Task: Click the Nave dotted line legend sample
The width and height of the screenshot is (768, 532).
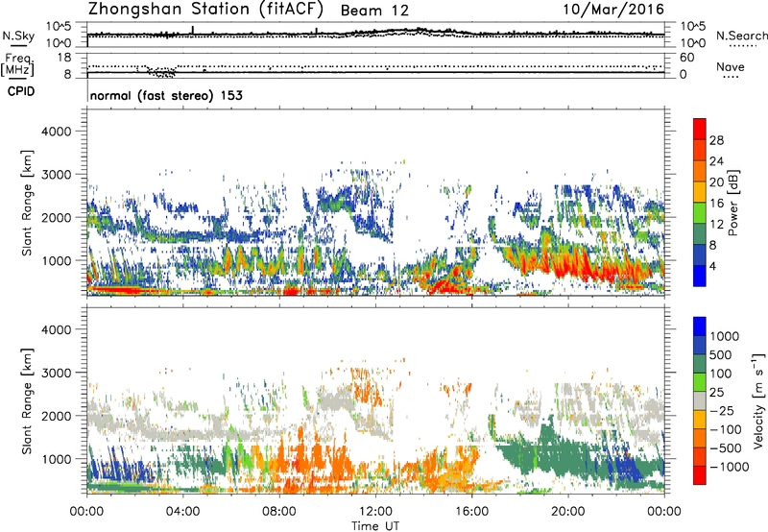Action: 731,77
